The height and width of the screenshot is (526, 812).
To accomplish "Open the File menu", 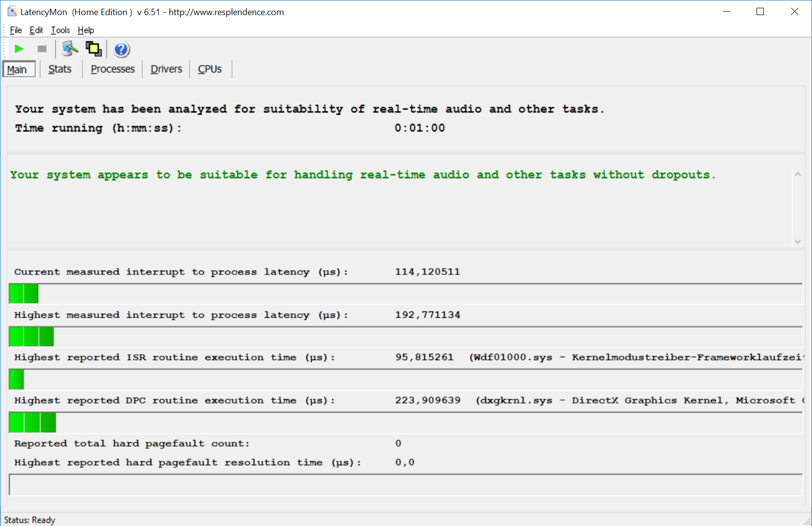I will (x=16, y=30).
